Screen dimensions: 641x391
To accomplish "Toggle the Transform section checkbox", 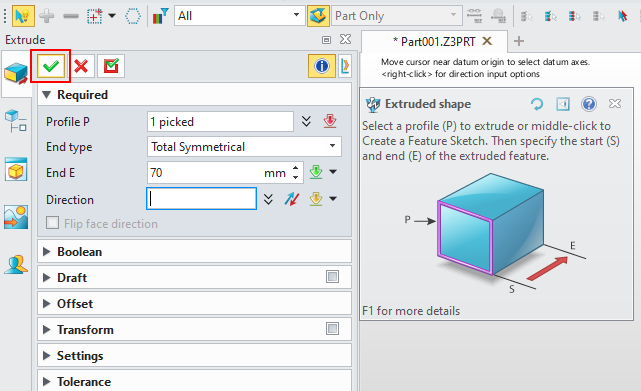I will click(x=332, y=328).
